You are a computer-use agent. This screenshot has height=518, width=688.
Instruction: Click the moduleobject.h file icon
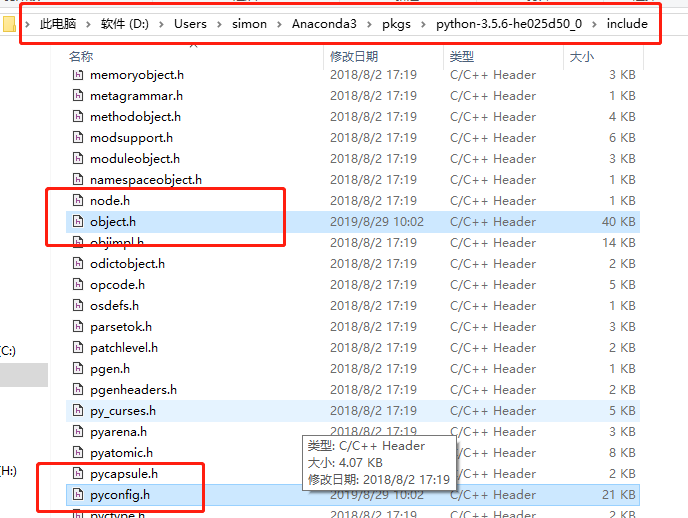(x=78, y=159)
